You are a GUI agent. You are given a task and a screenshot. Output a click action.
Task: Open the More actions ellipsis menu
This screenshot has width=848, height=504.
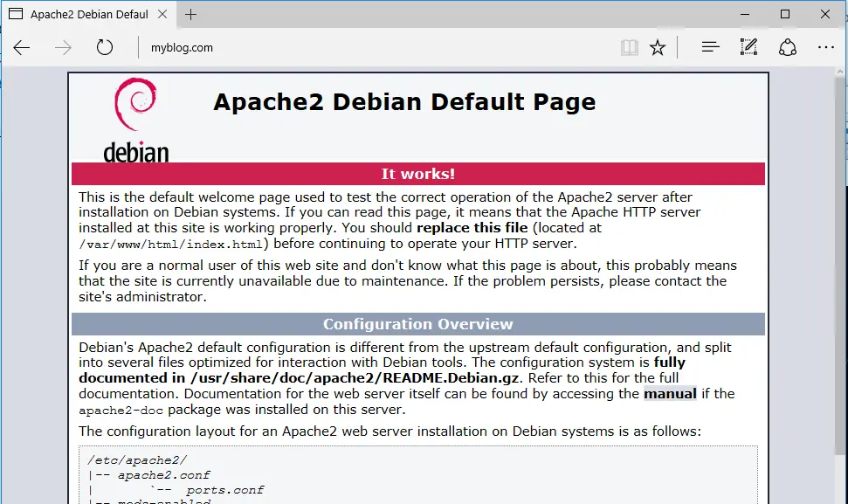[826, 47]
